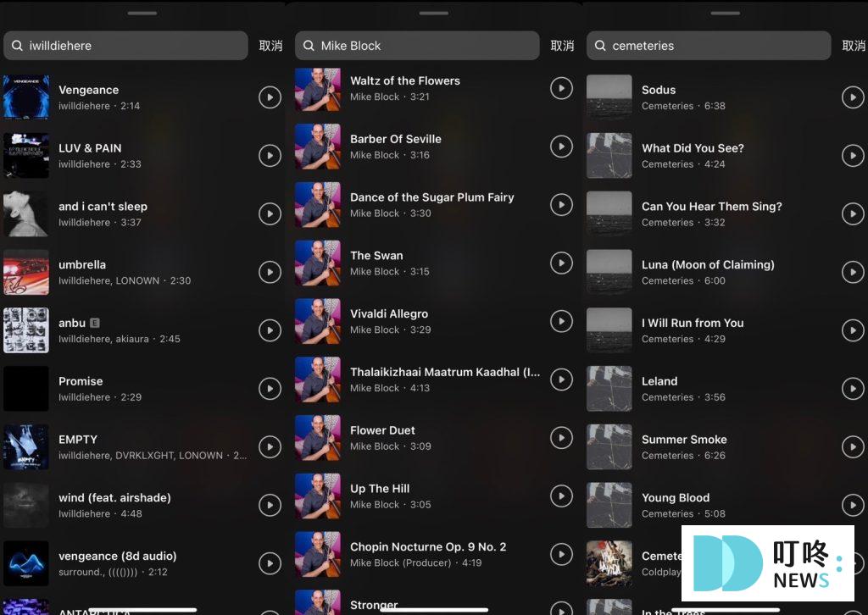The image size is (868, 615).
Task: Play the wind (feat. airshade) preview
Action: pos(270,505)
